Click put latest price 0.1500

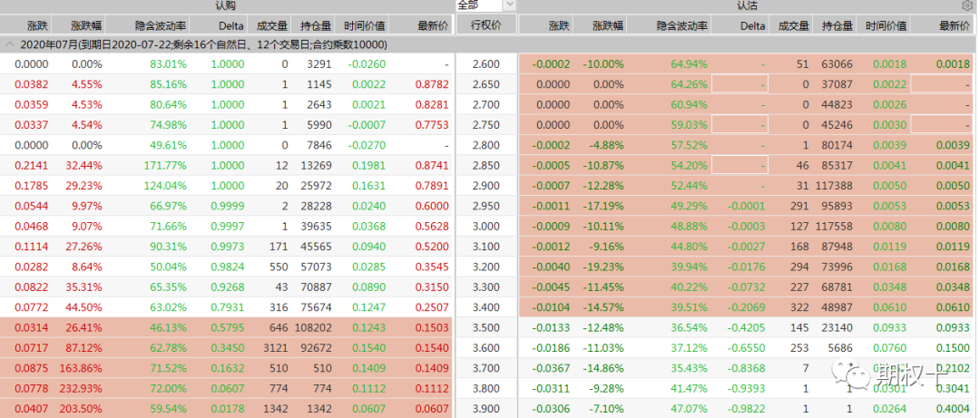[x=953, y=348]
